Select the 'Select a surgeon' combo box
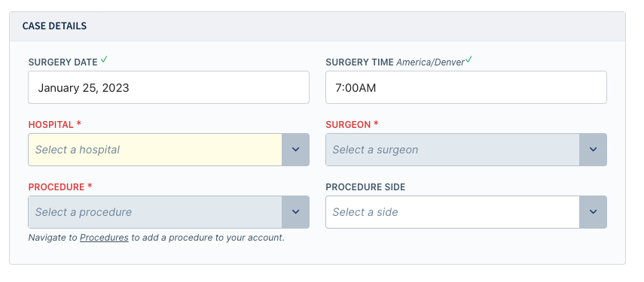Viewport: 644px width, 282px height. [465, 150]
